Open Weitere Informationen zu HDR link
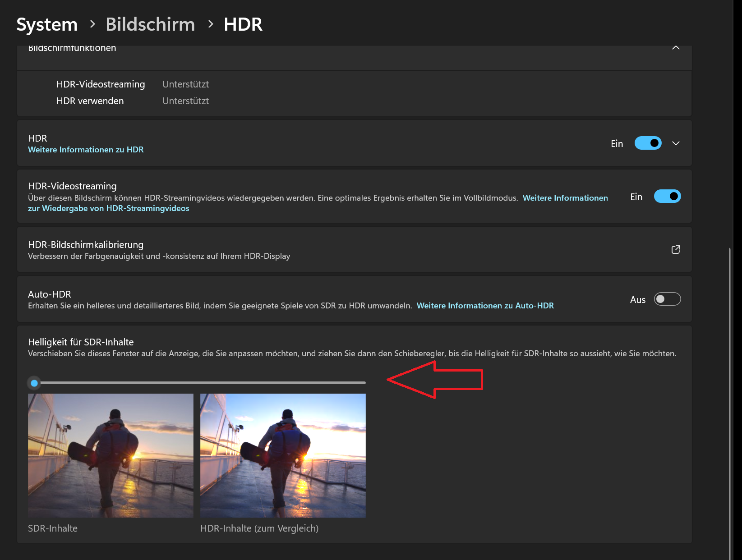The image size is (742, 560). (86, 149)
